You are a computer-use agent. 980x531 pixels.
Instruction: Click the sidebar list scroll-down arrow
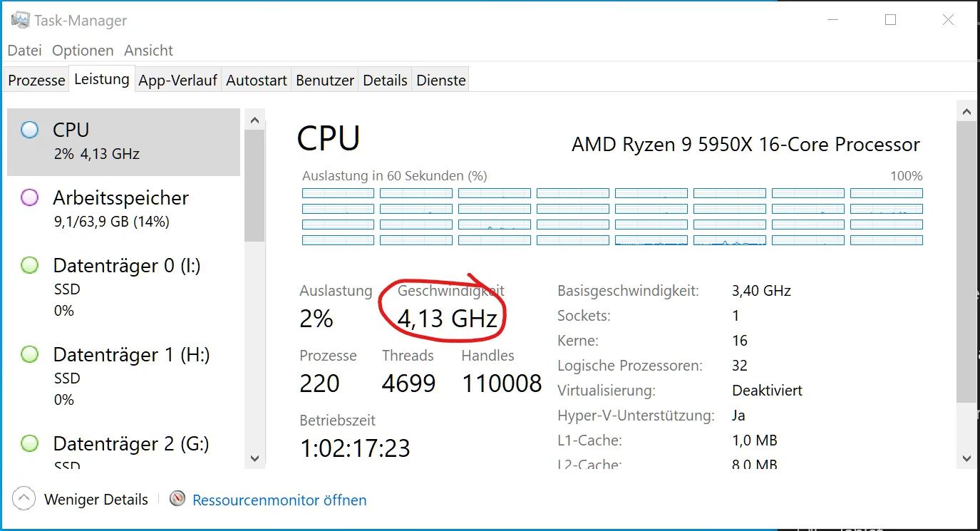click(255, 459)
